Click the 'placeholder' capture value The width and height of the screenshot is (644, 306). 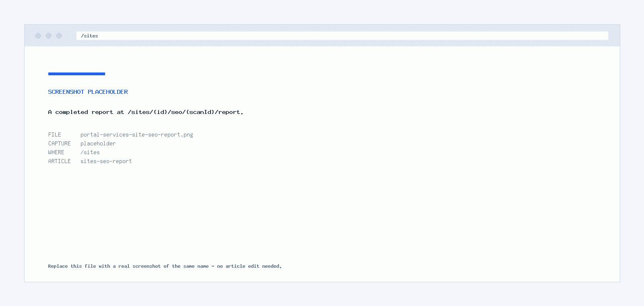pos(98,144)
